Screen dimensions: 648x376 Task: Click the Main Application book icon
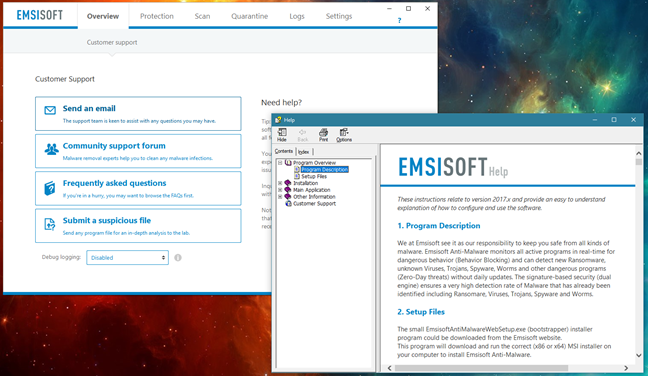[x=288, y=190]
